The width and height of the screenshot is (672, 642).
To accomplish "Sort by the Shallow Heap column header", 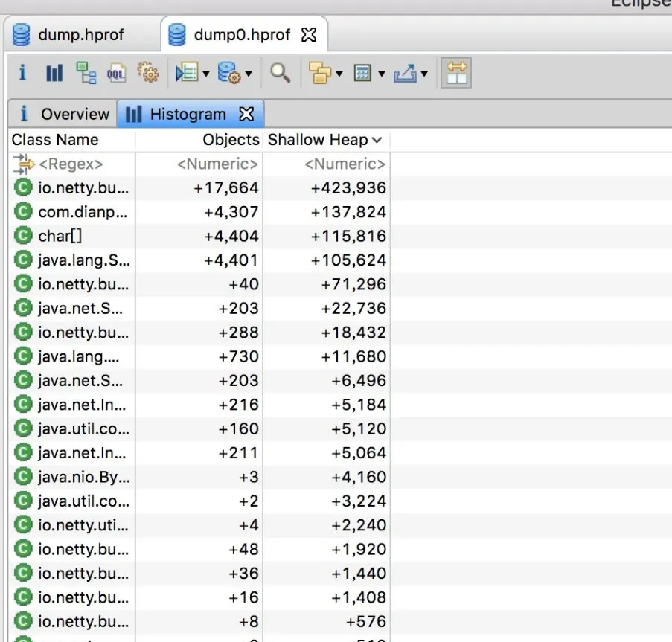I will click(326, 140).
